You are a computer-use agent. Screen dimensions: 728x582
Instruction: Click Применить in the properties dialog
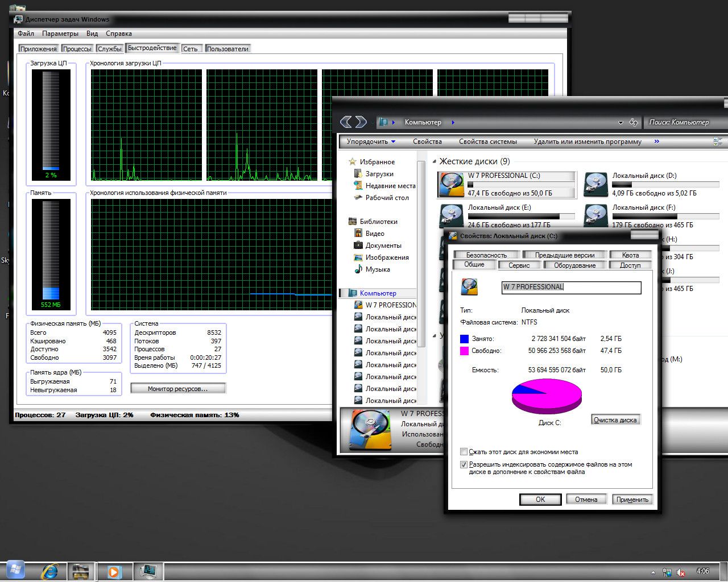632,500
